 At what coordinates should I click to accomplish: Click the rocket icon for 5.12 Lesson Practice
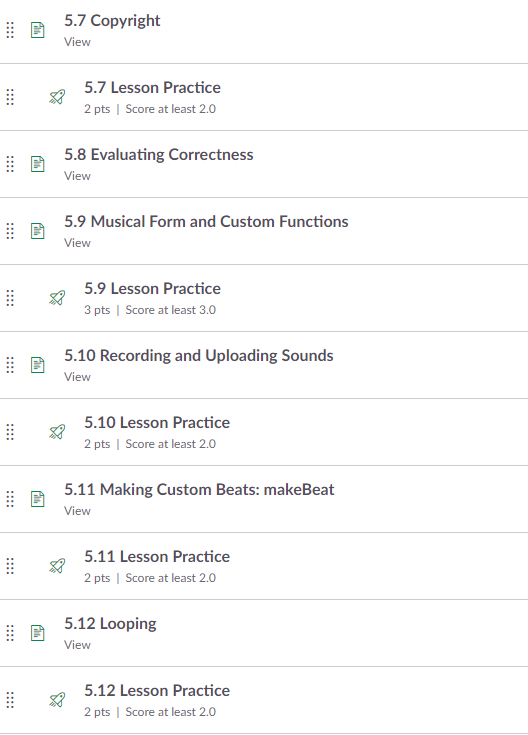[x=57, y=700]
